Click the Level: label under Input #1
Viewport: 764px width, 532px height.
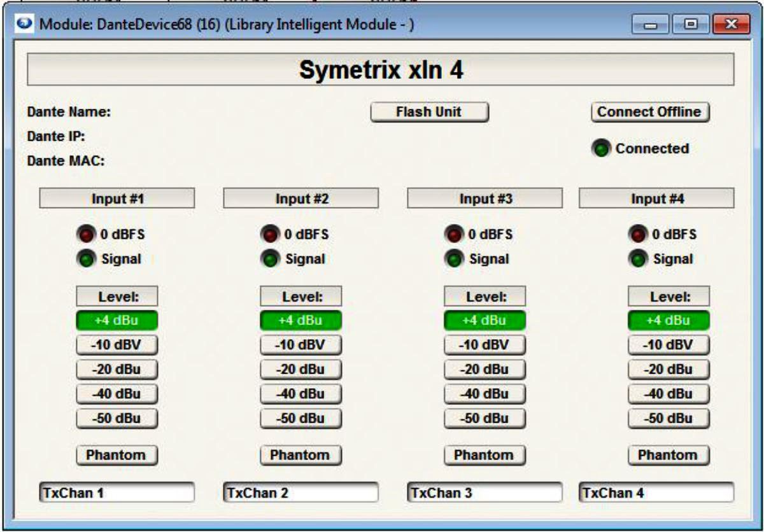pos(117,297)
